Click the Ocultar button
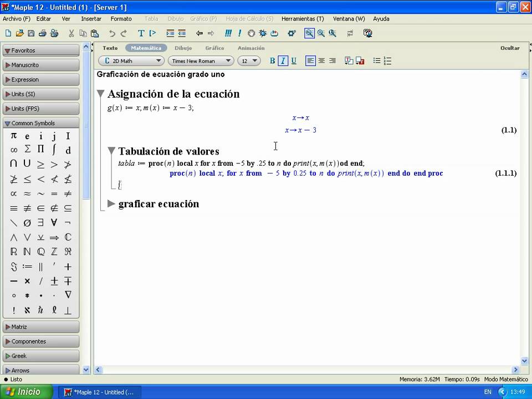Viewport: 532px width, 399px height. tap(510, 48)
